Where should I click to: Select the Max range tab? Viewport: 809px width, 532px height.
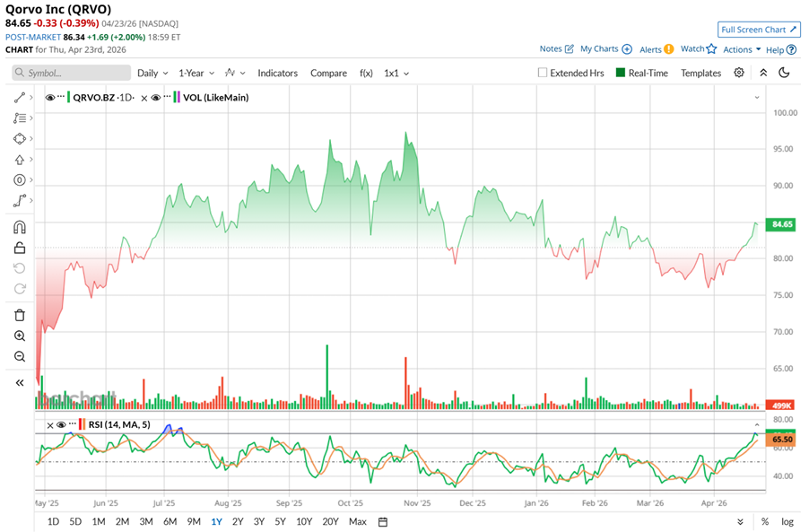[358, 521]
